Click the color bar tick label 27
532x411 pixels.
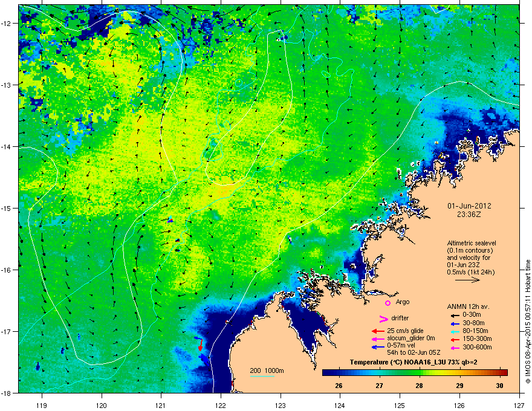(x=379, y=386)
